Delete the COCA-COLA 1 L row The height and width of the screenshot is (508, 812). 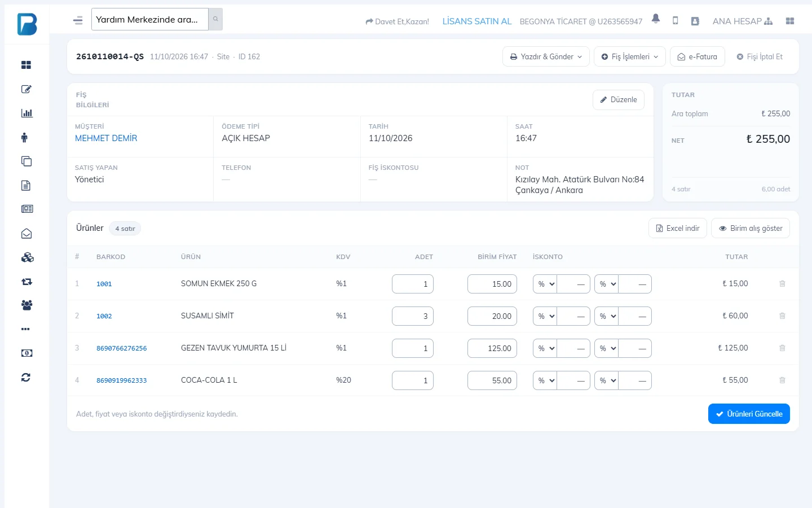pyautogui.click(x=782, y=380)
